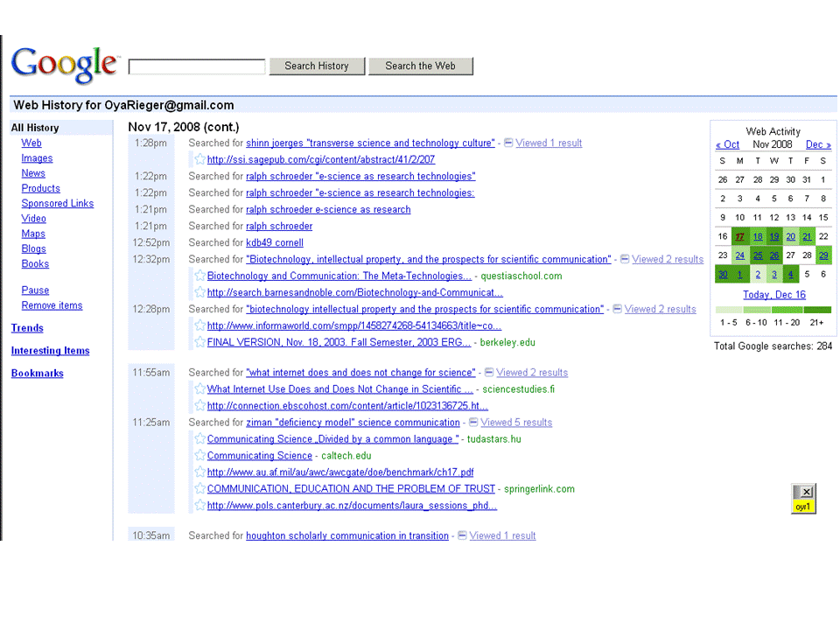
Task: Focus the Google search text box
Action: pos(197,66)
